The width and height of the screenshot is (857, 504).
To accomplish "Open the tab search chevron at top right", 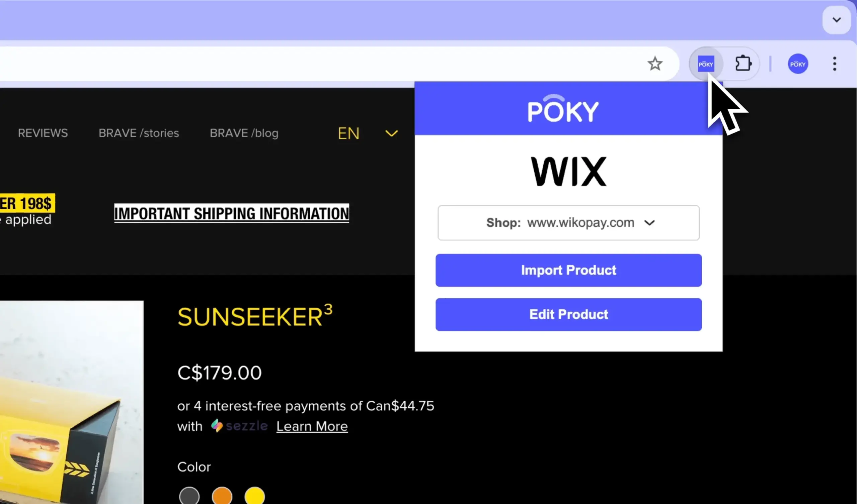I will [836, 19].
